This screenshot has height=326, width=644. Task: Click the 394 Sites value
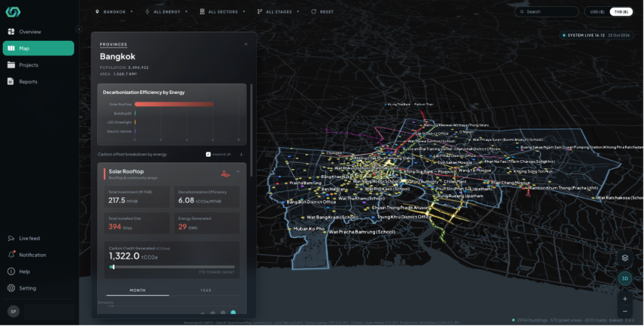click(114, 227)
